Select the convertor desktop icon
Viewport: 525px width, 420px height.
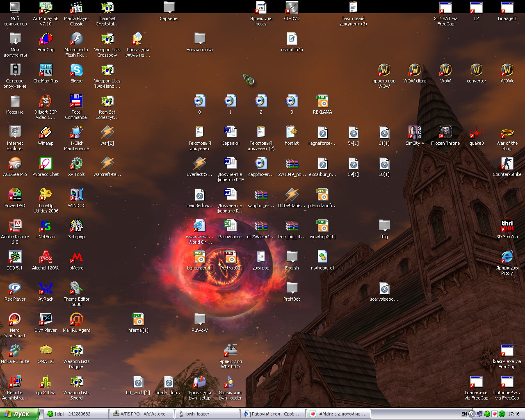click(x=476, y=73)
